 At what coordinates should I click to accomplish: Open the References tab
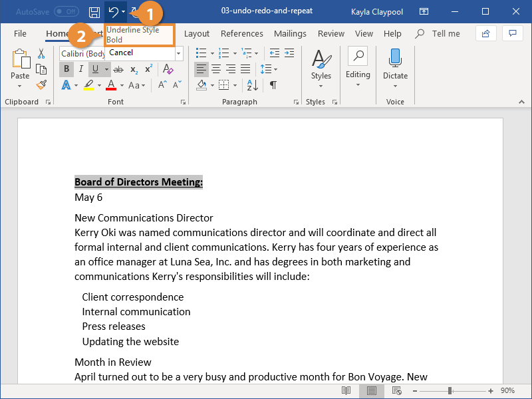[241, 34]
